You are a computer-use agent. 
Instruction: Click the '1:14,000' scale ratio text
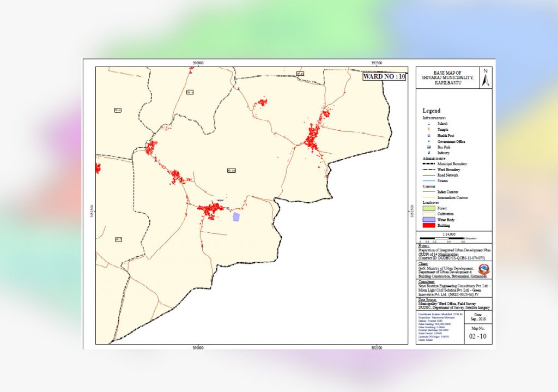(449, 234)
